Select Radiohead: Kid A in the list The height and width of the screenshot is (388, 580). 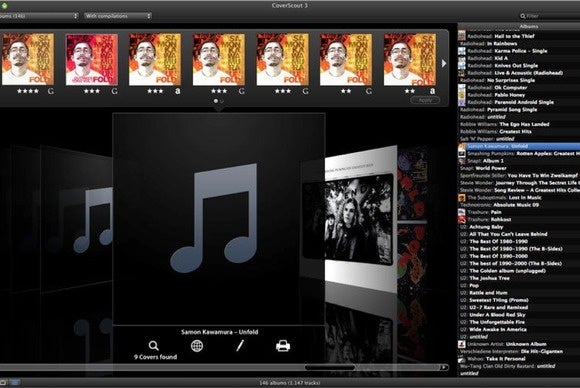point(519,58)
